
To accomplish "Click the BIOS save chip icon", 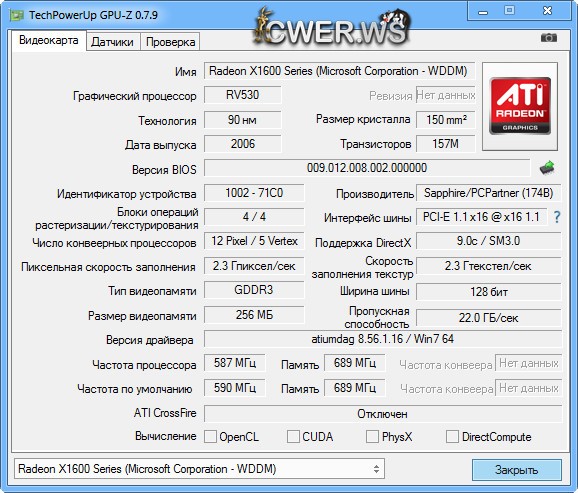I will [x=547, y=168].
